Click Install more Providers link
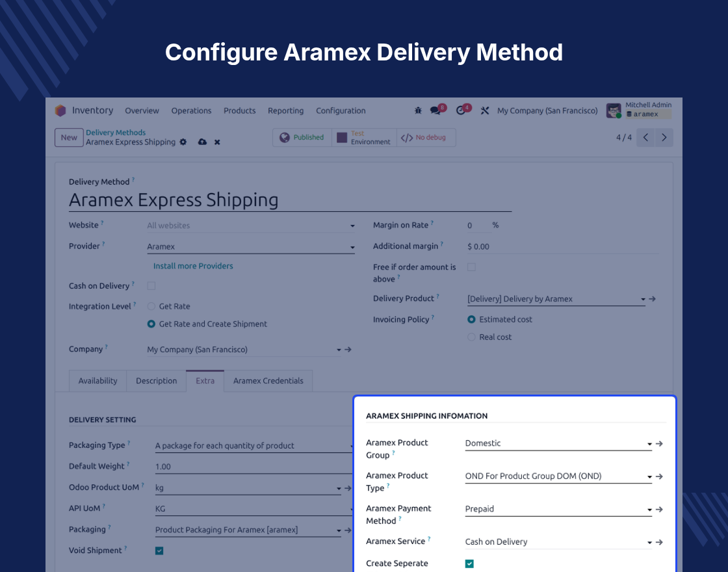Screen dimensions: 728x572 [x=193, y=266]
